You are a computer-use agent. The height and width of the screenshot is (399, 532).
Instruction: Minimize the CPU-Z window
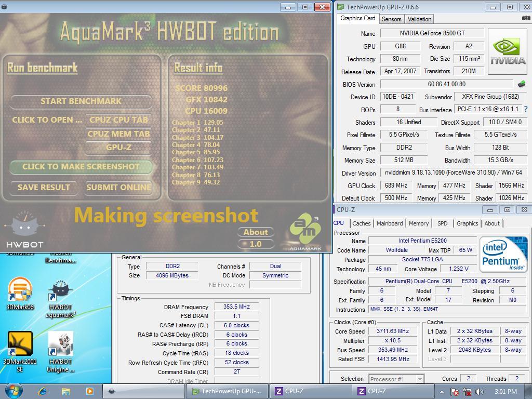pyautogui.click(x=489, y=210)
